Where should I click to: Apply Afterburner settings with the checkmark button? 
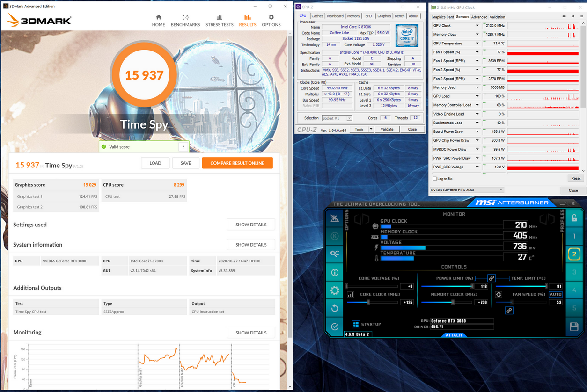[334, 327]
